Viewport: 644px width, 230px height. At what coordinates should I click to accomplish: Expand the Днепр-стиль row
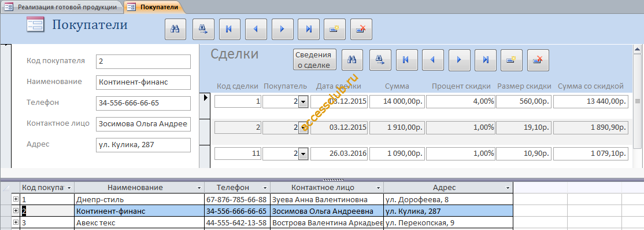[16, 199]
